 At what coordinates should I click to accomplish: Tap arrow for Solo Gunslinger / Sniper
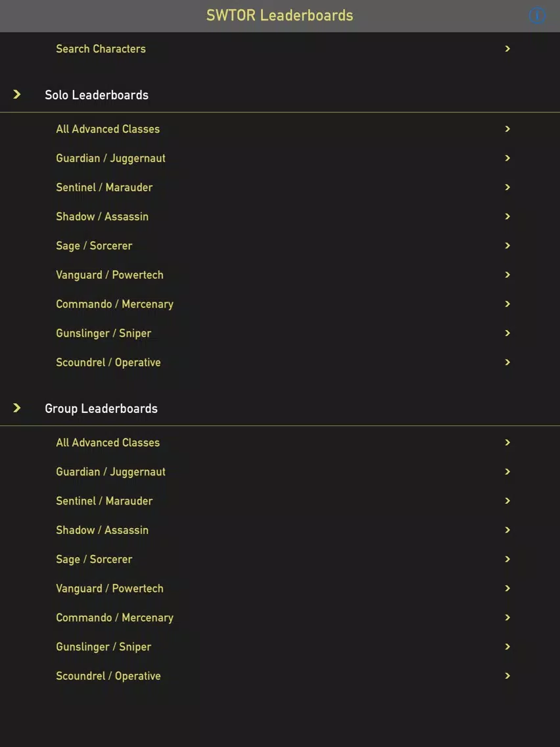[507, 333]
